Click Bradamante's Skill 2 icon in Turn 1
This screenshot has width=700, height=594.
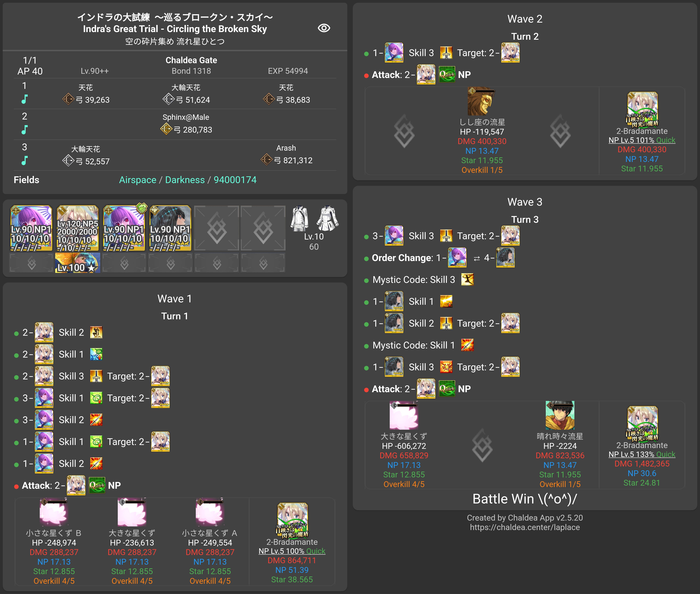(96, 332)
